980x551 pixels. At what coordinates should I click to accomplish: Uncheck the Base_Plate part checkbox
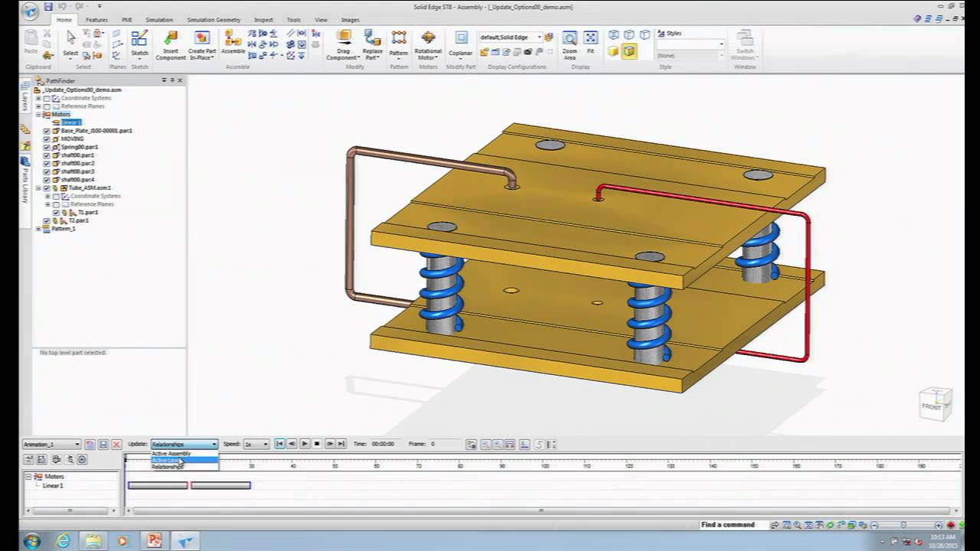[47, 131]
